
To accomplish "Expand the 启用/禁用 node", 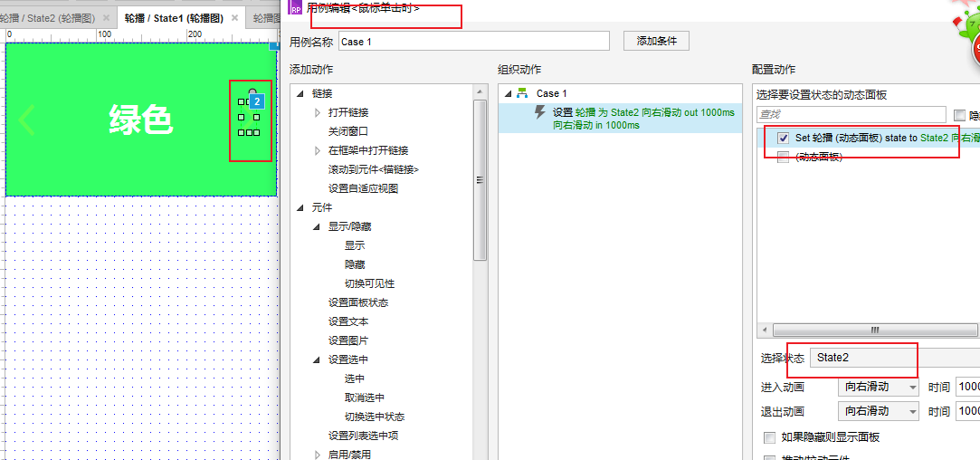I will tap(318, 455).
